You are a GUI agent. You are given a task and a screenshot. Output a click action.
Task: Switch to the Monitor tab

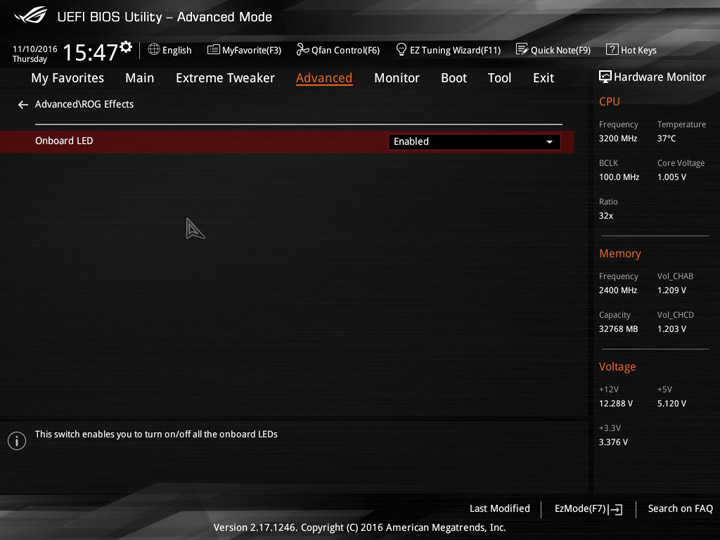coord(397,78)
